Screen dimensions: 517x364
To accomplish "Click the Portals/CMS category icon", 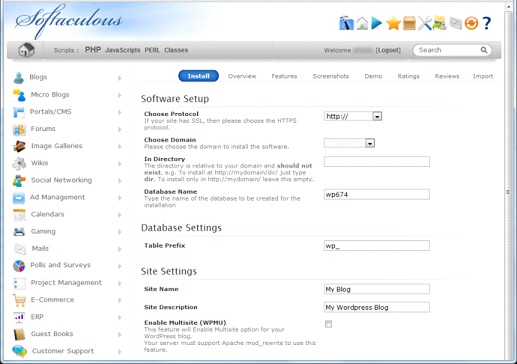I will pos(19,112).
